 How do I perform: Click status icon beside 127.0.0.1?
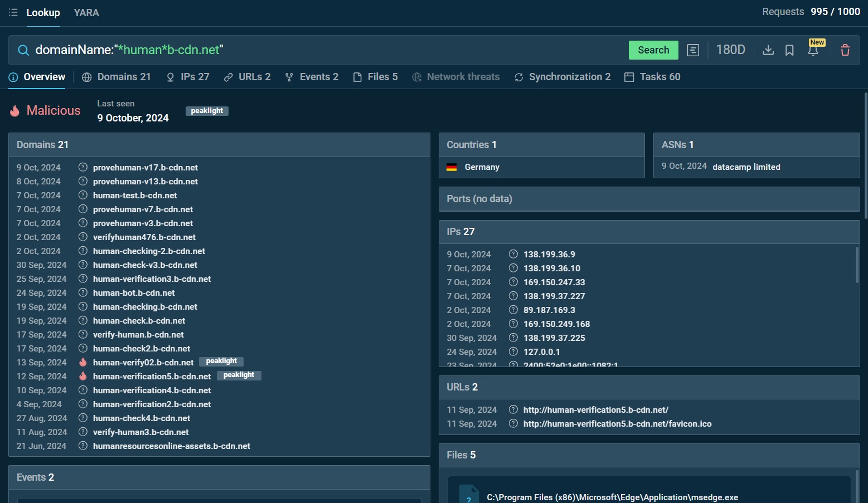[513, 351]
